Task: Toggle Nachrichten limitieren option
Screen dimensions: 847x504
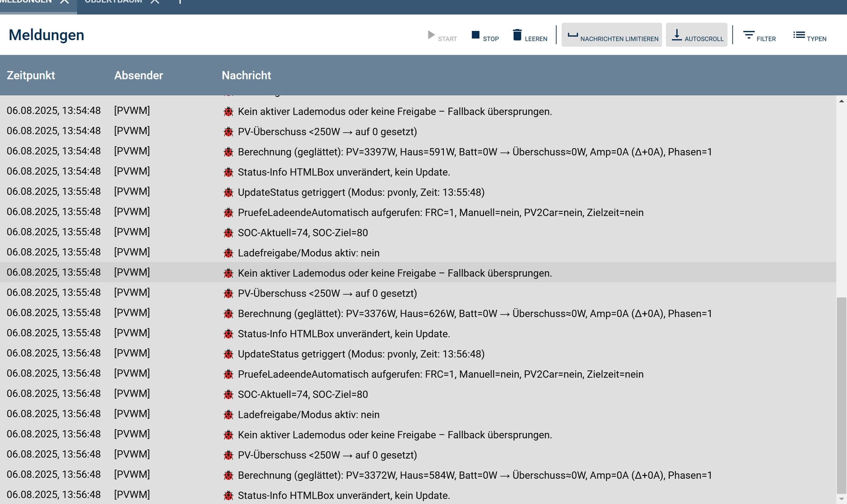Action: (x=611, y=35)
